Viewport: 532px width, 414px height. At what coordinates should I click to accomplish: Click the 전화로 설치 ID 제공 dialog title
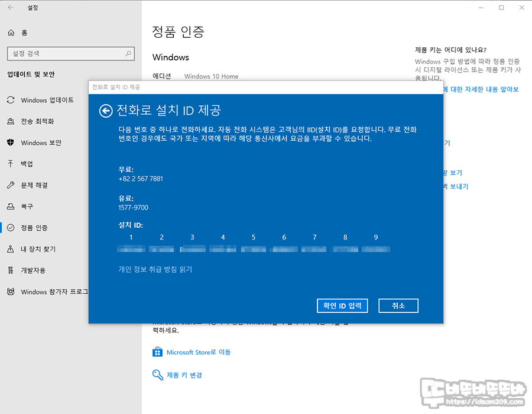click(x=168, y=110)
